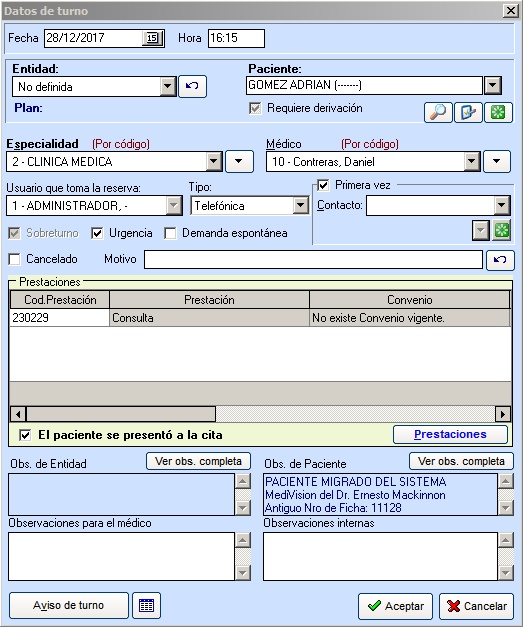Image resolution: width=523 pixels, height=627 pixels.
Task: Click Cancelar button
Action: 477,606
